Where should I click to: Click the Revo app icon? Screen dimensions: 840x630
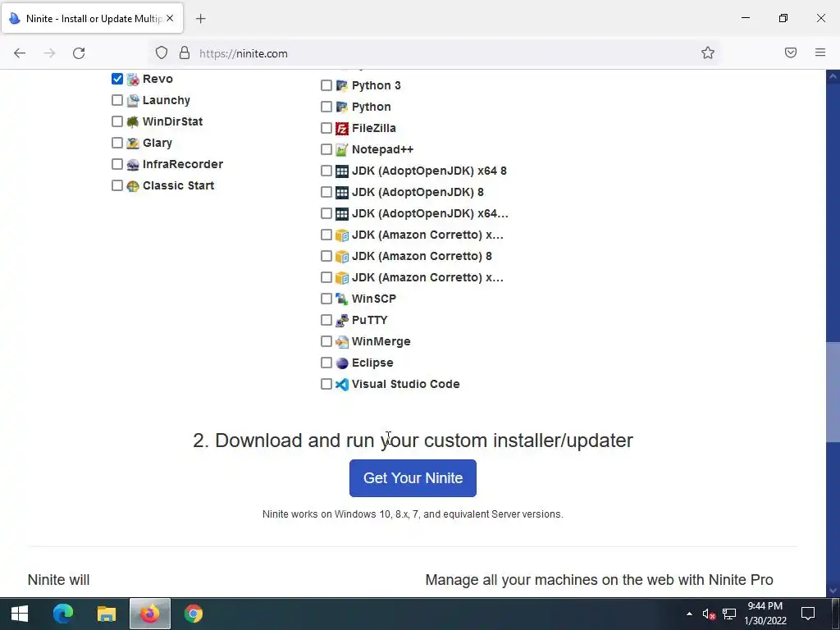133,80
